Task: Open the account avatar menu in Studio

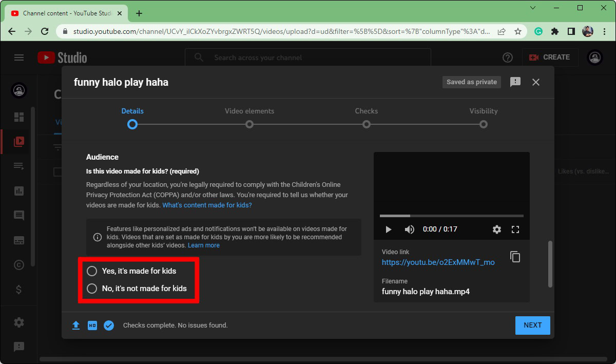Action: 594,58
